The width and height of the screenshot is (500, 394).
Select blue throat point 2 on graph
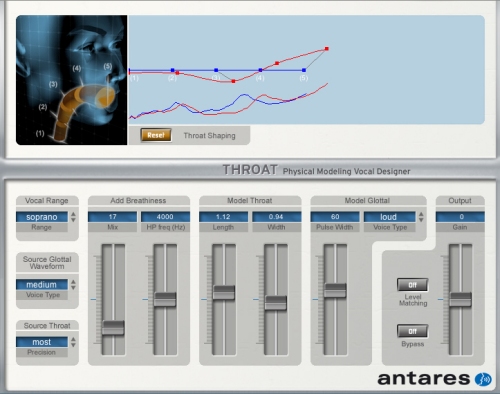click(172, 70)
